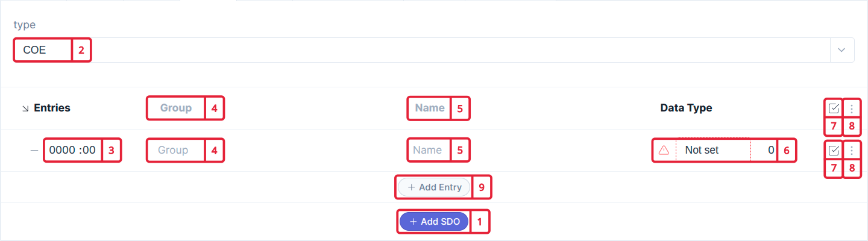Collapse the Entries section arrow

(26, 108)
